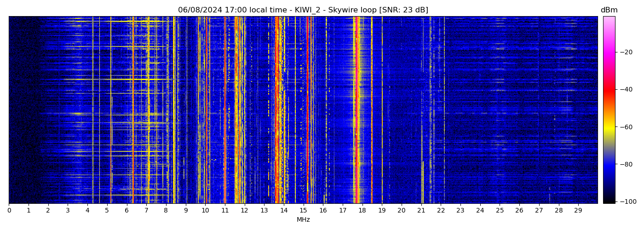Click the SNR 23 dB text in title
The image size is (644, 230).
(x=403, y=10)
